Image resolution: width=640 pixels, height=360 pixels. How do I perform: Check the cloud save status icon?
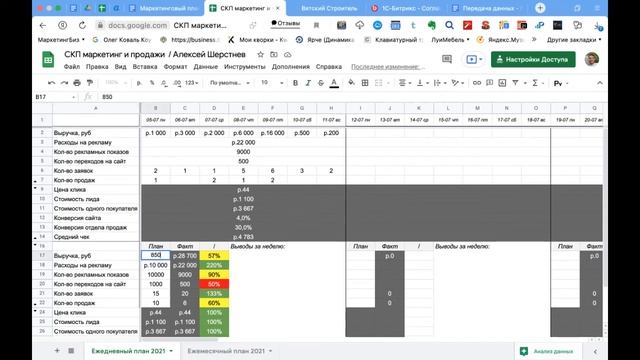click(x=287, y=54)
